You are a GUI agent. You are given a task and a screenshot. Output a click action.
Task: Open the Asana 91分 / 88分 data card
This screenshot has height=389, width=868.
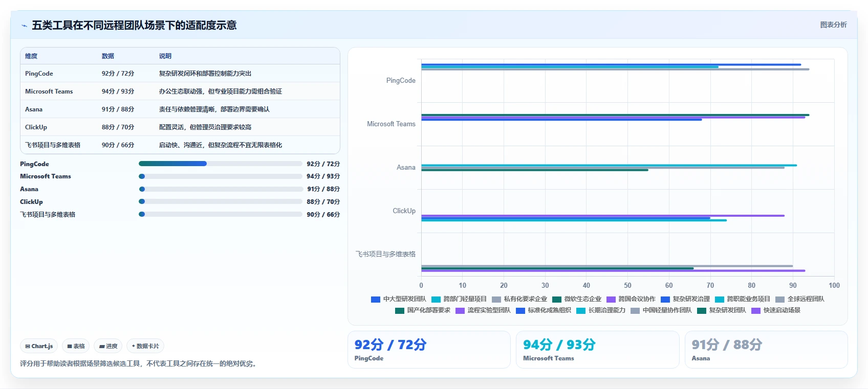click(x=766, y=350)
